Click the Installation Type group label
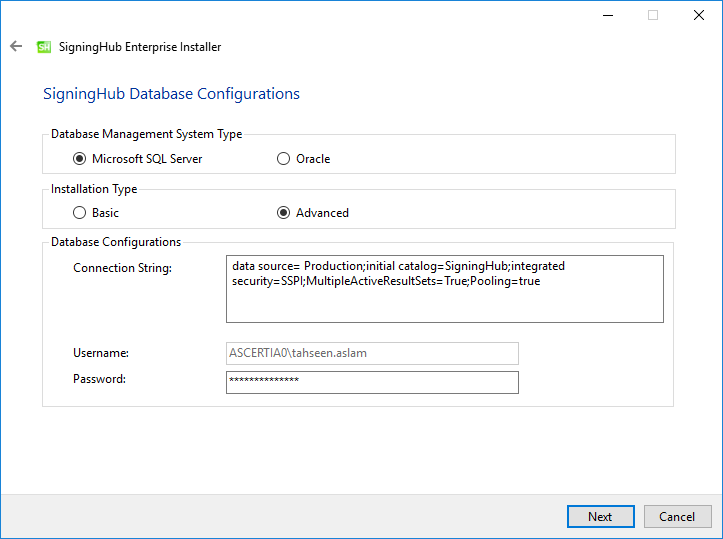This screenshot has width=723, height=539. (94, 189)
